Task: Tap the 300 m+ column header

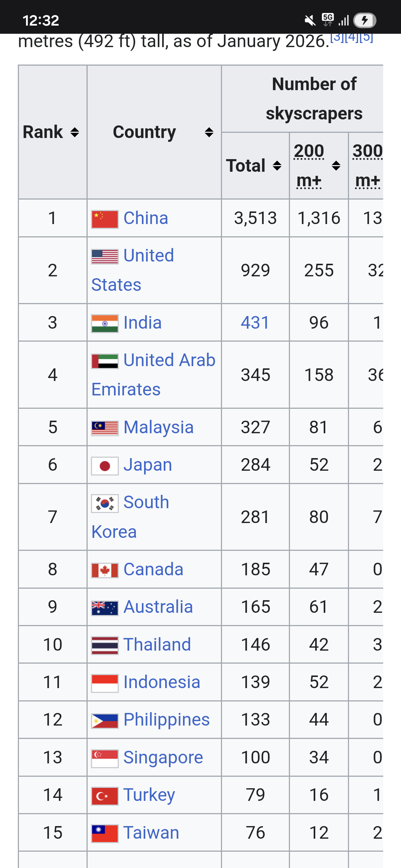Action: pyautogui.click(x=367, y=165)
